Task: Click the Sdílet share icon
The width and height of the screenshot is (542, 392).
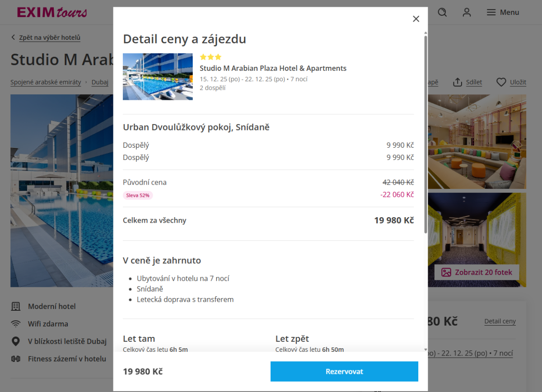Action: 458,82
